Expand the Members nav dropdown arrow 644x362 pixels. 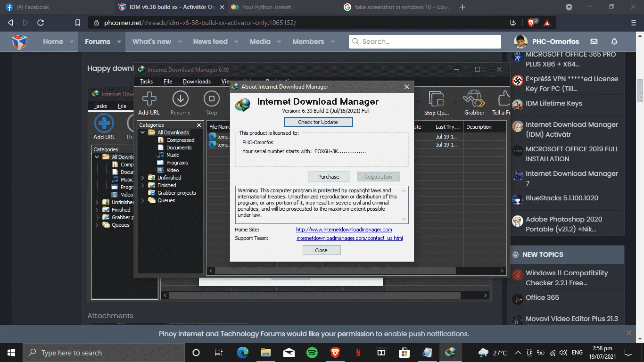tap(333, 41)
